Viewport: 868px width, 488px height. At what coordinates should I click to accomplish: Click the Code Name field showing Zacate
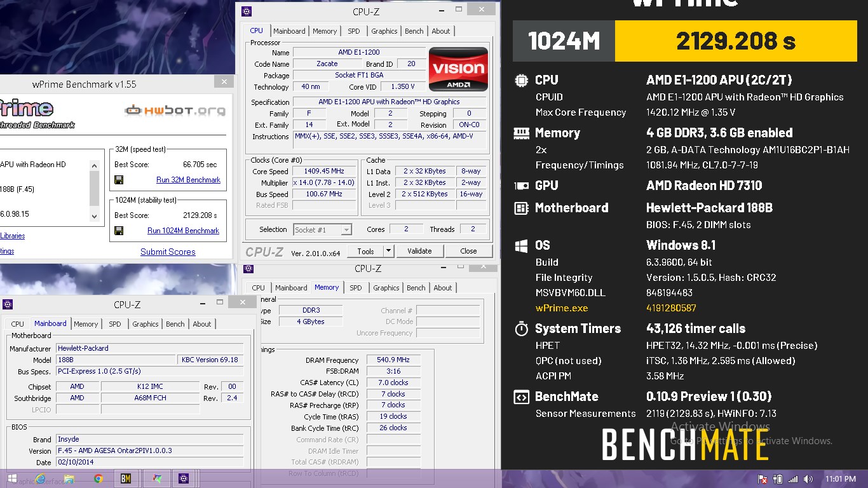pyautogui.click(x=327, y=64)
